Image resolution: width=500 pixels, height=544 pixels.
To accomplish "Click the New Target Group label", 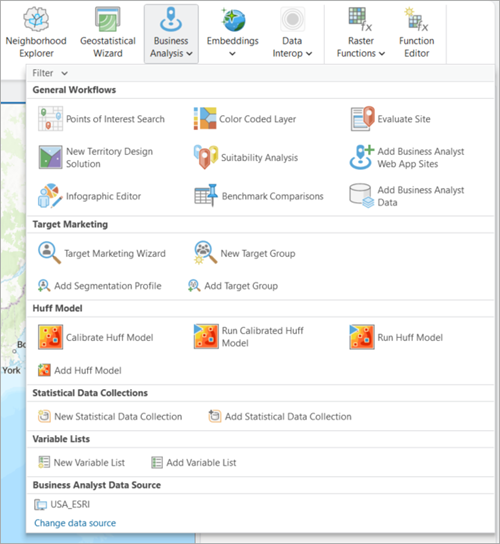I will [x=258, y=253].
